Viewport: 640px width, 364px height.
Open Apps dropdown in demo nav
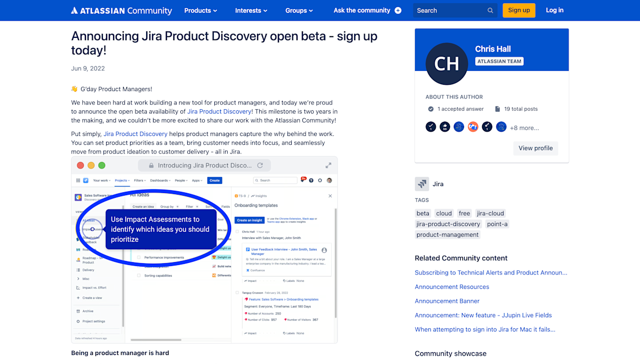[198, 180]
